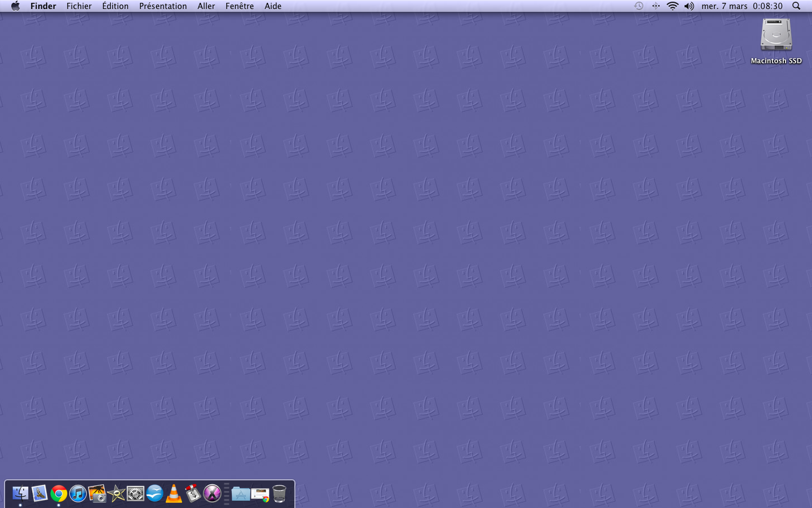Open iPhoto from the Dock
The image size is (812, 508).
tap(97, 494)
